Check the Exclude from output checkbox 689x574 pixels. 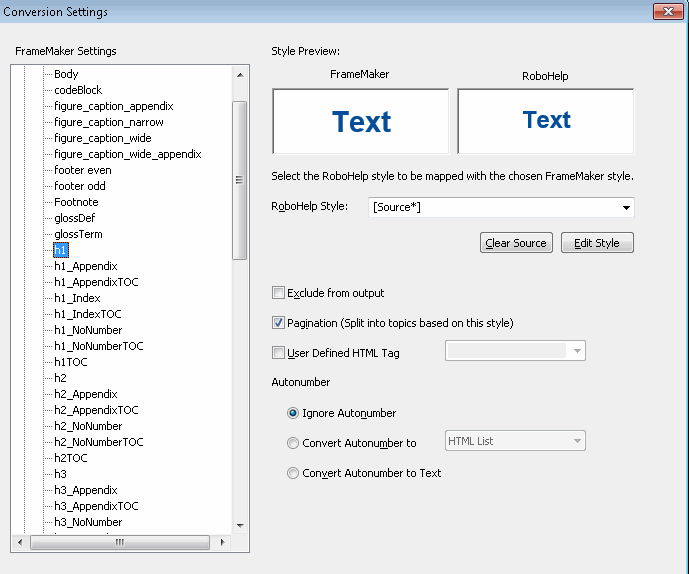(278, 293)
